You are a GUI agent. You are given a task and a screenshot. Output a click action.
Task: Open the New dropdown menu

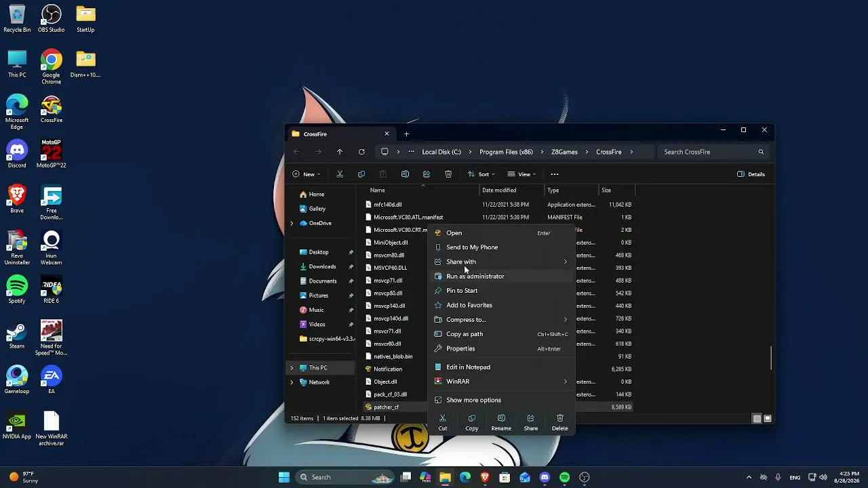pos(307,174)
